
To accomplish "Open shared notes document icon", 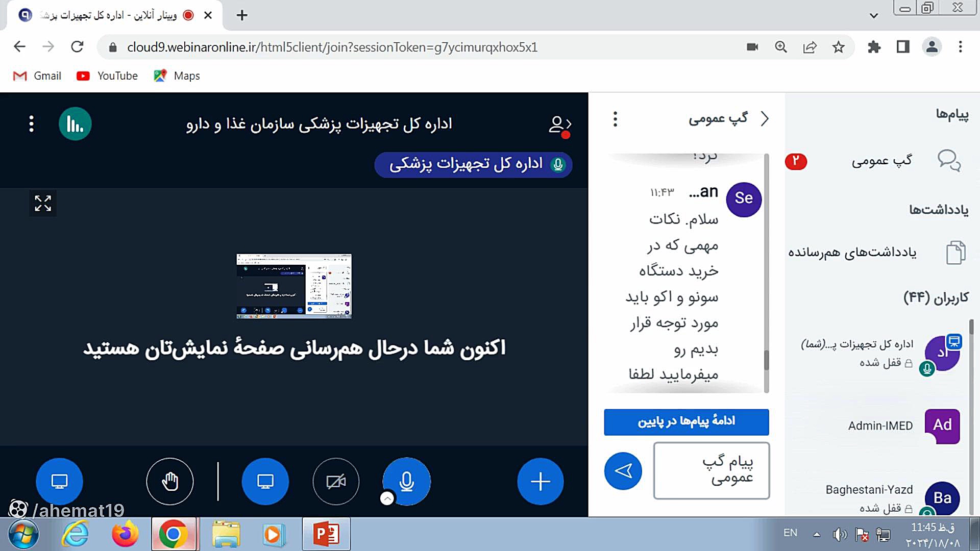I will click(x=955, y=253).
